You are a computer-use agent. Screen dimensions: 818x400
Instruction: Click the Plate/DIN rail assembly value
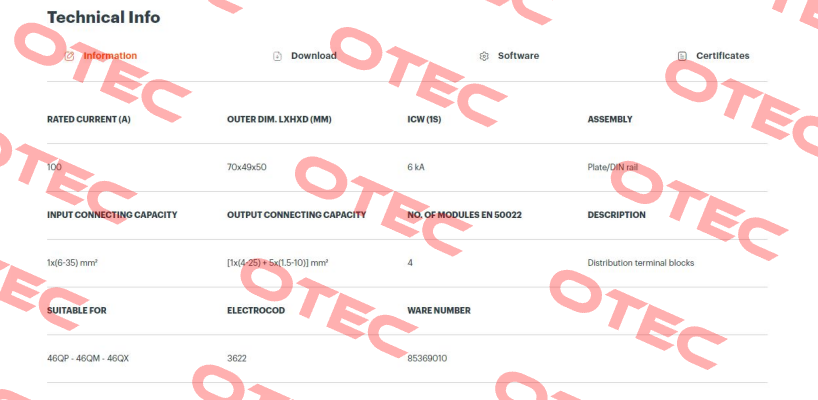tap(612, 167)
